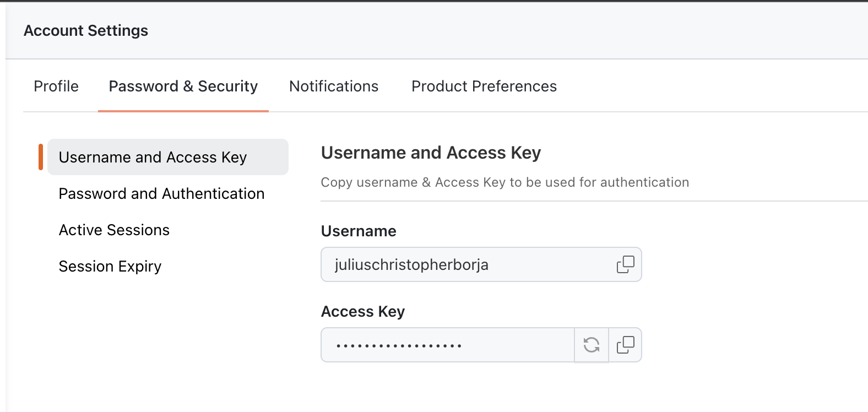This screenshot has height=412, width=868.
Task: Click the Access Key field label
Action: 363,312
